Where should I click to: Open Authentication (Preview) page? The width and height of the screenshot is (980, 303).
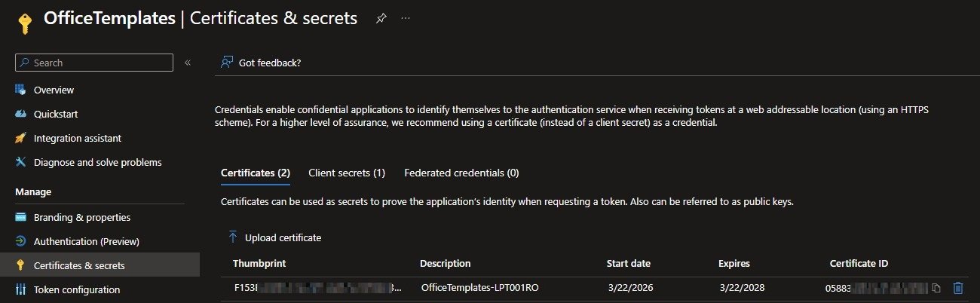(x=86, y=241)
